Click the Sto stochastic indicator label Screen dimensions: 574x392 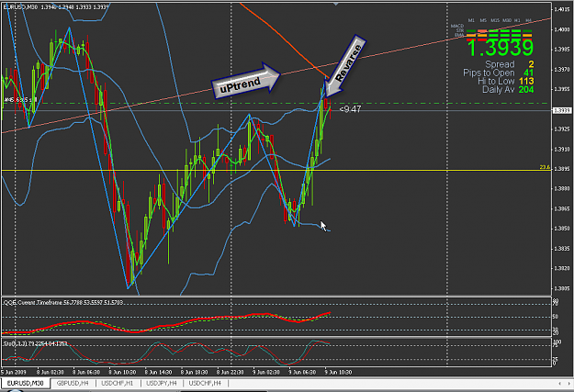35,343
